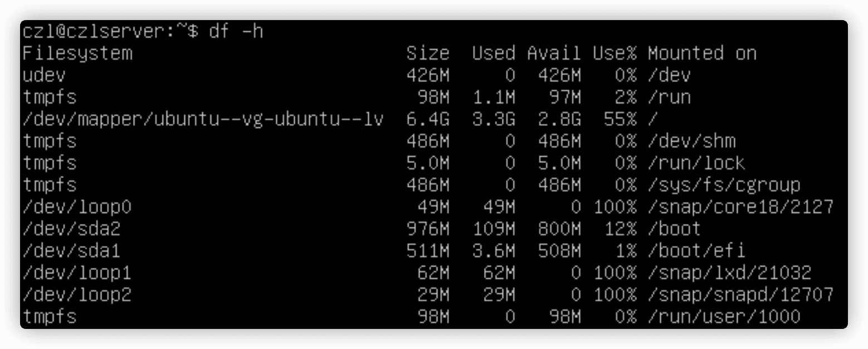The image size is (868, 349).
Task: Select the 6.4G size value
Action: point(428,119)
